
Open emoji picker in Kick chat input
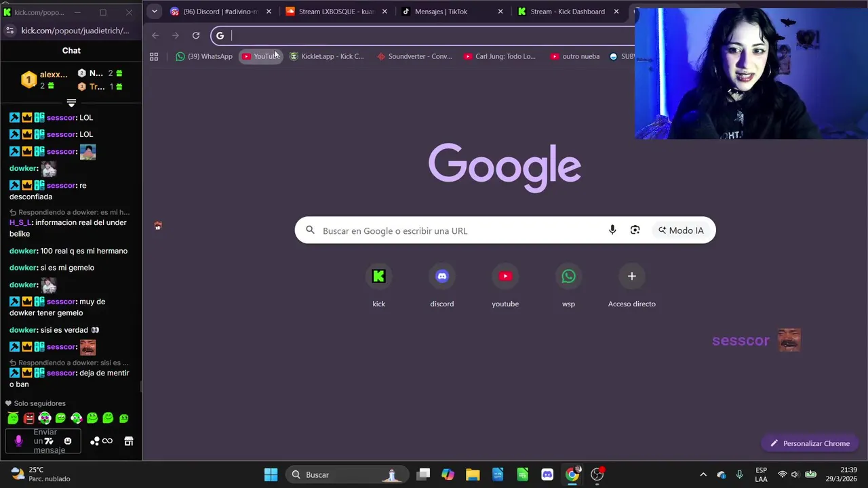click(68, 441)
